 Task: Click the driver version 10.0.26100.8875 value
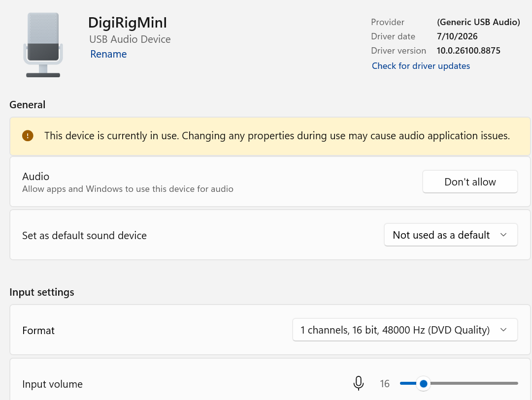pyautogui.click(x=468, y=51)
